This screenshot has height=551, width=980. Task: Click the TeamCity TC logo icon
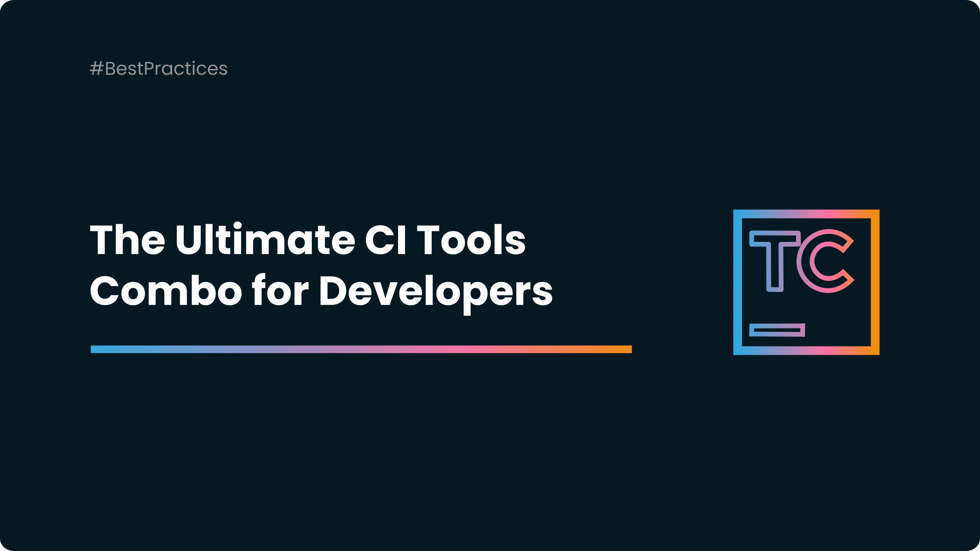pos(806,282)
